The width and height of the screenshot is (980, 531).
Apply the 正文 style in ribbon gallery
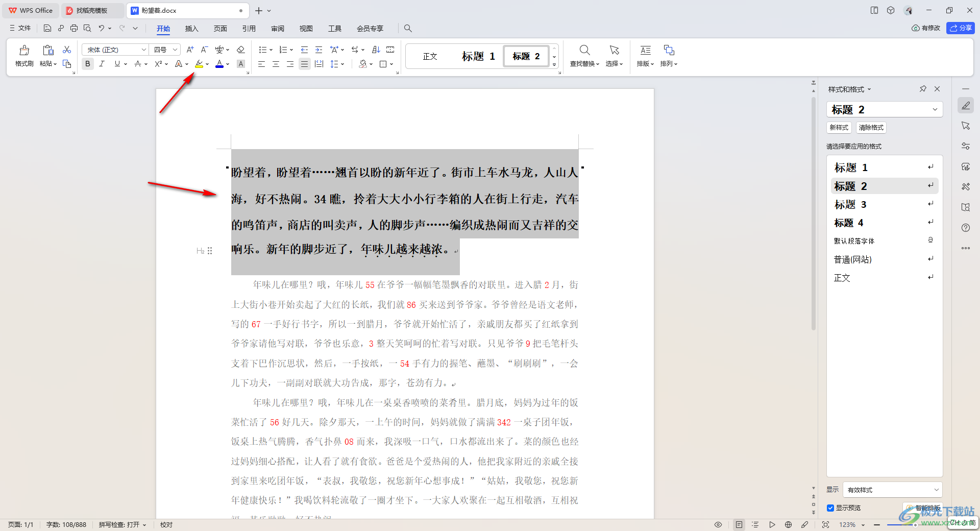click(430, 56)
